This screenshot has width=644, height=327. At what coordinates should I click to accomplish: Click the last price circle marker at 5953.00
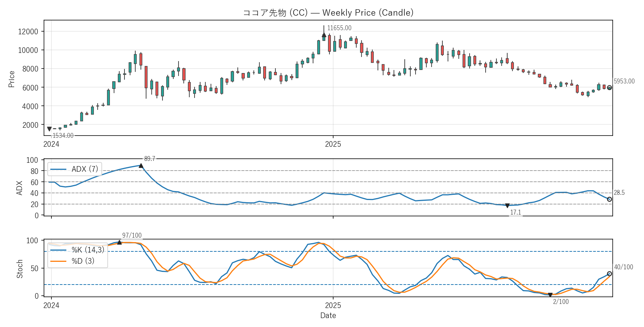click(609, 88)
